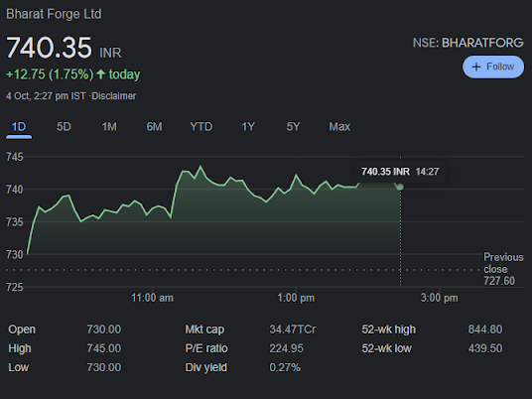View the 1Y chart range
This screenshot has width=532, height=399.
[248, 127]
